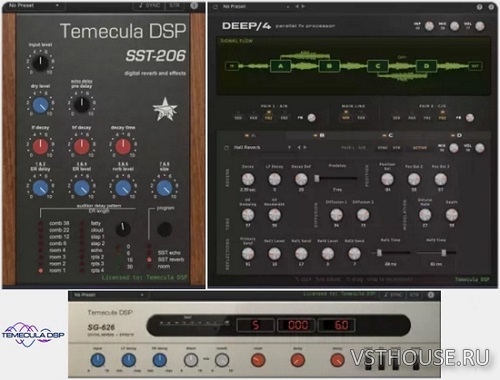Turn the rvrb level blue knob

coord(123,188)
